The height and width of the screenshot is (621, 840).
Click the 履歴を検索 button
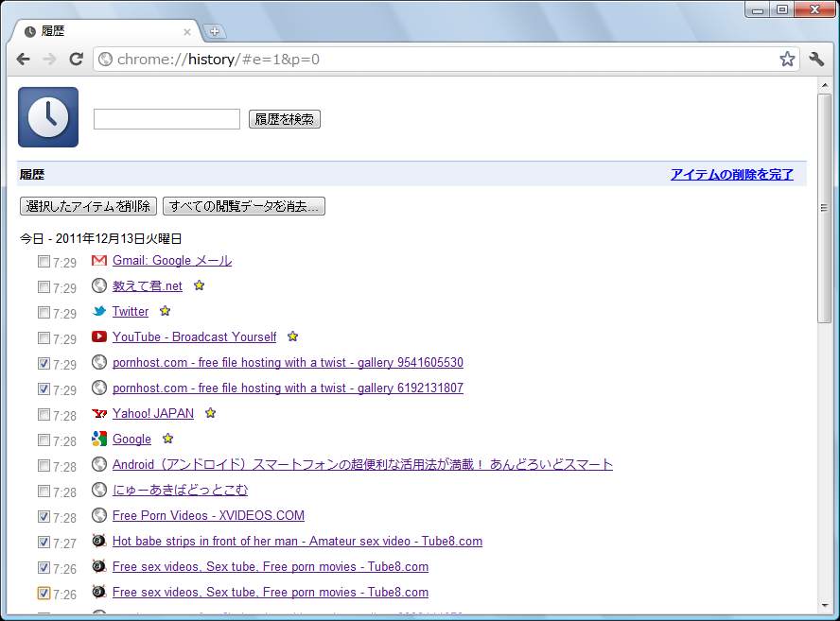point(285,119)
